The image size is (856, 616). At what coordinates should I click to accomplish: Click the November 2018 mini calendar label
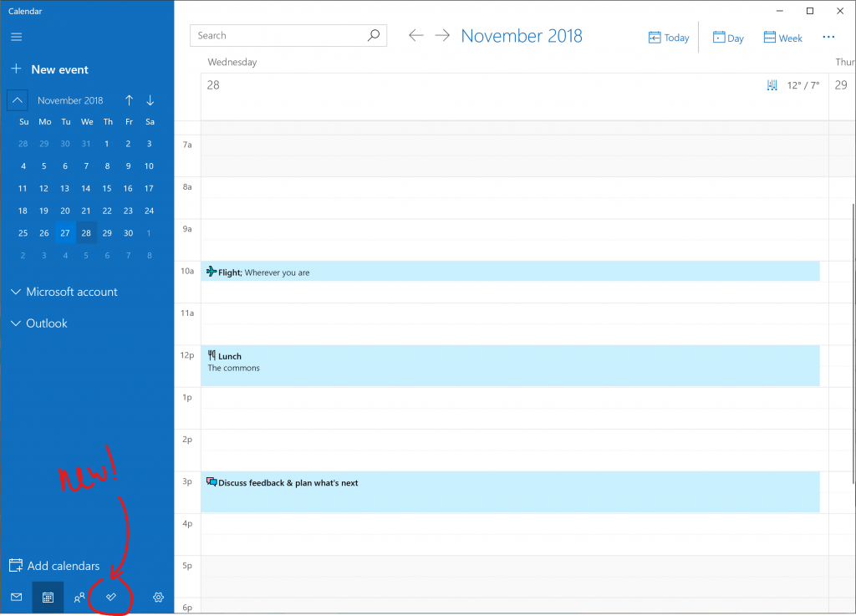click(x=70, y=100)
